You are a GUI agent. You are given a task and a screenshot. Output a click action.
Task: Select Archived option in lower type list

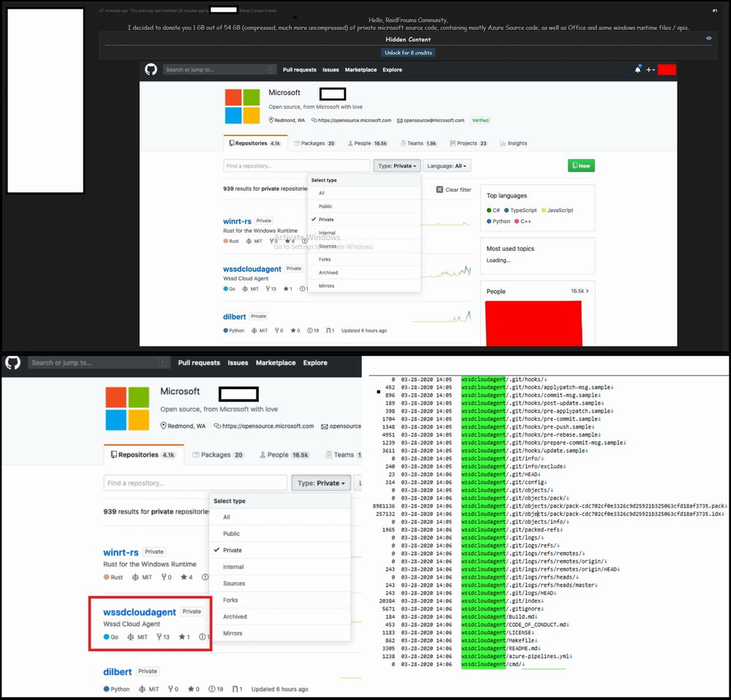[235, 617]
